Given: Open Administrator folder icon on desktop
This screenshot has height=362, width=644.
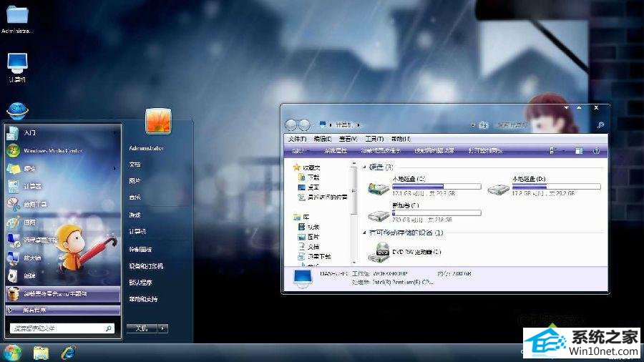Looking at the screenshot, I should pyautogui.click(x=17, y=19).
